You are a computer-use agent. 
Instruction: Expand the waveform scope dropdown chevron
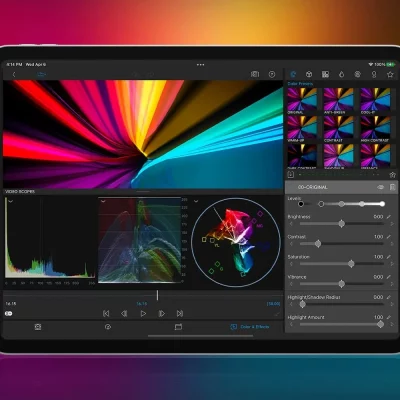tap(103, 201)
